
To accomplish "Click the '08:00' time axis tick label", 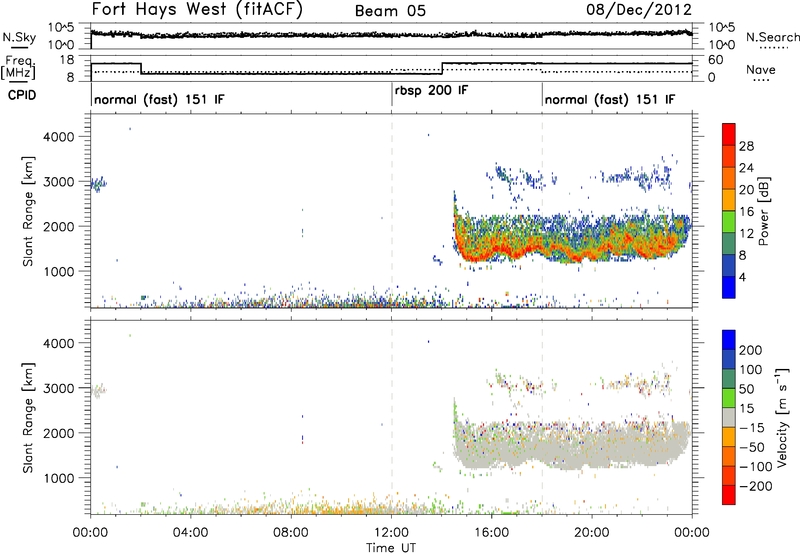I will coord(291,533).
